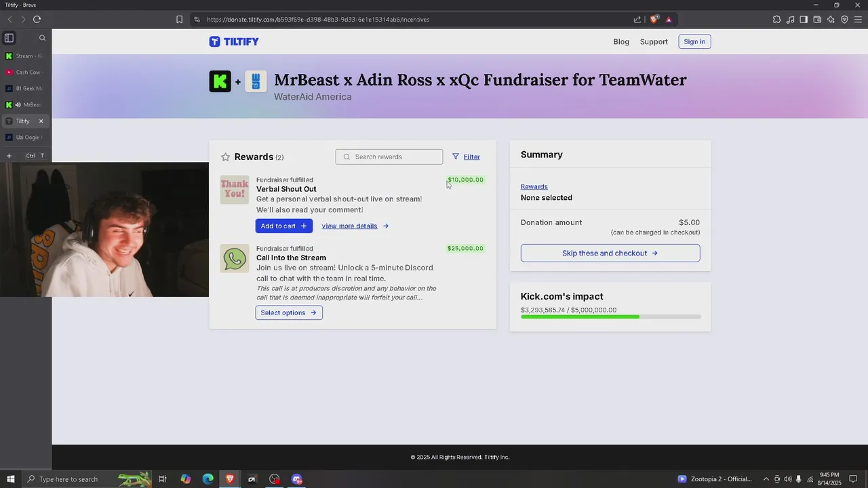
Task: Open Brave Wallet icon
Action: (x=817, y=20)
